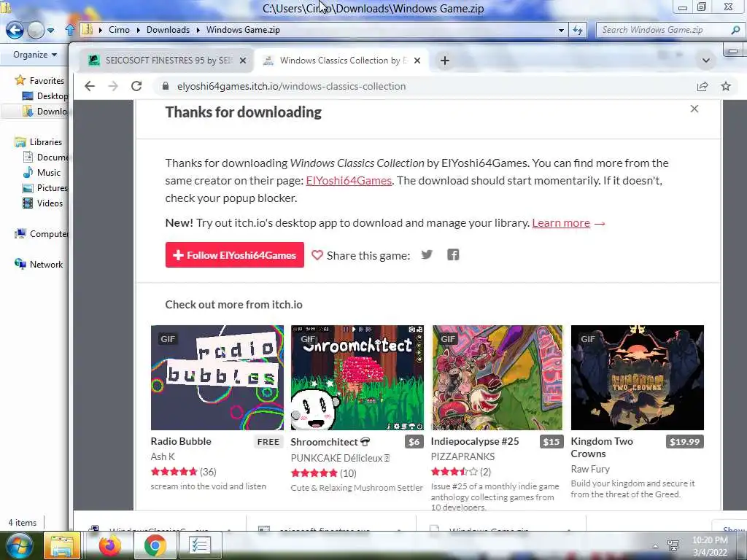Go back in the browser
This screenshot has height=560, width=747.
pyautogui.click(x=90, y=86)
